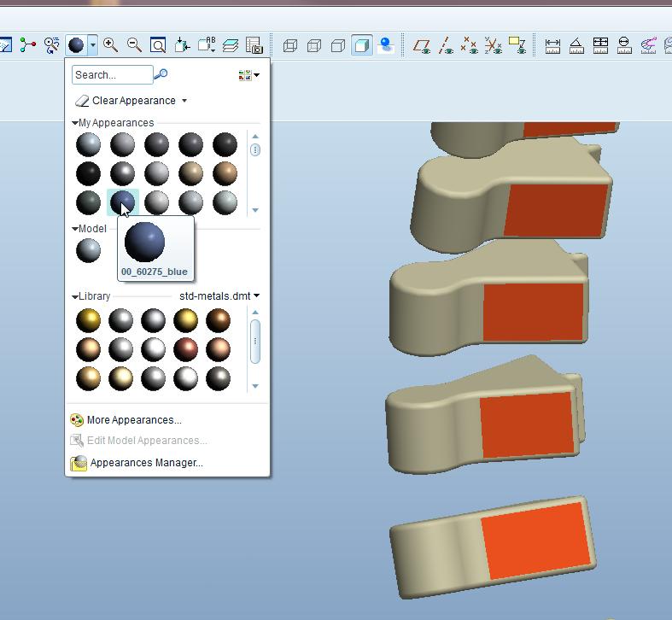This screenshot has height=620, width=672.
Task: Open the View Manager icon
Action: (254, 45)
